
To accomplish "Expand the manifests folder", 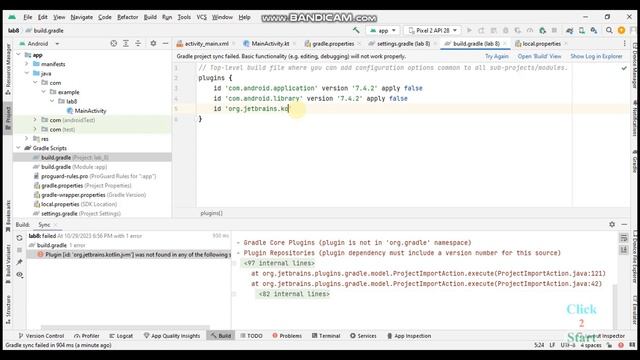I will (x=27, y=64).
